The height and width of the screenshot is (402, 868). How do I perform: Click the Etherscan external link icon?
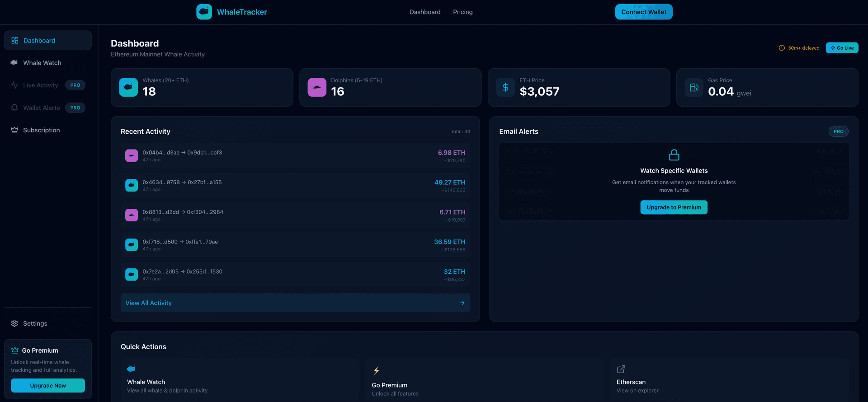[x=621, y=369]
